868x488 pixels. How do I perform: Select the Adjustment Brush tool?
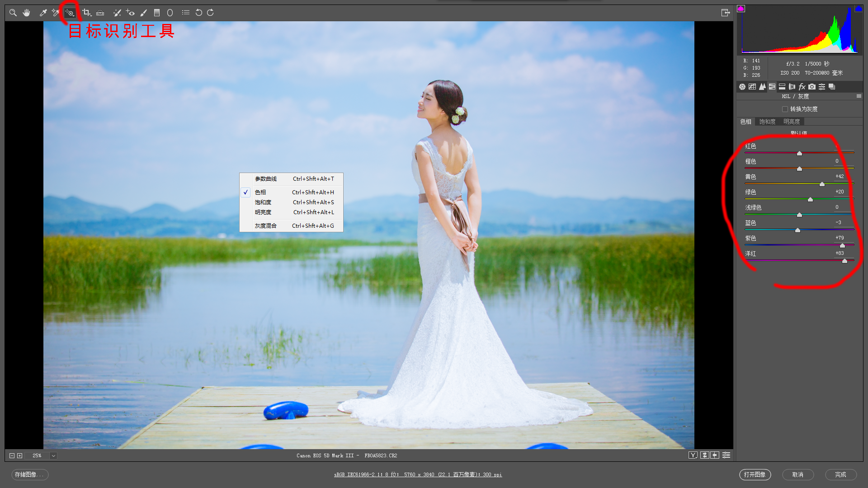tap(144, 13)
